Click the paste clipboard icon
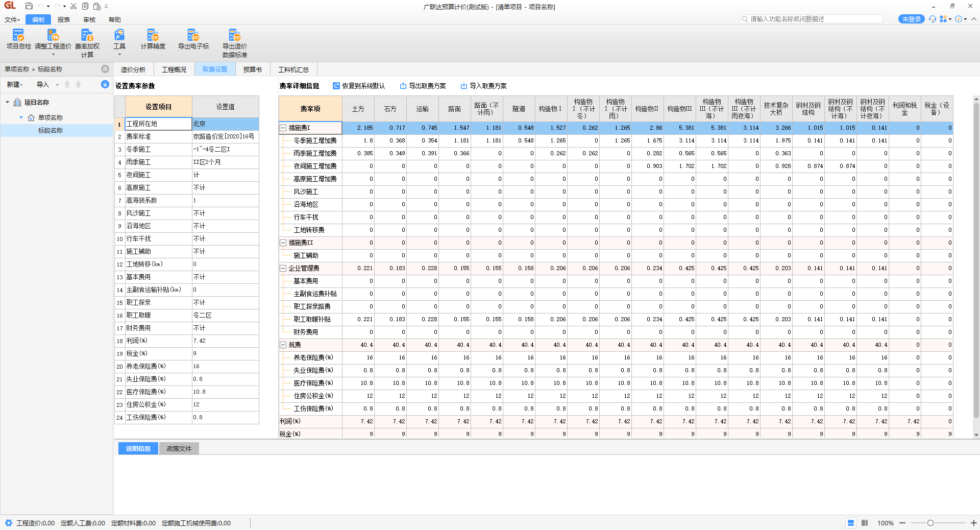Viewport: 980px width, 530px height. [97, 6]
